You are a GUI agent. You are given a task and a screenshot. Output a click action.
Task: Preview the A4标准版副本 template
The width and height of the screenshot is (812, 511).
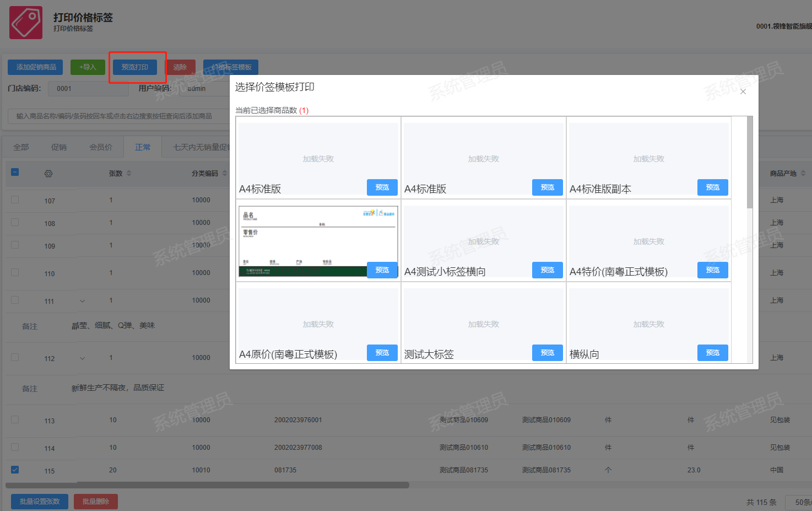click(x=712, y=187)
